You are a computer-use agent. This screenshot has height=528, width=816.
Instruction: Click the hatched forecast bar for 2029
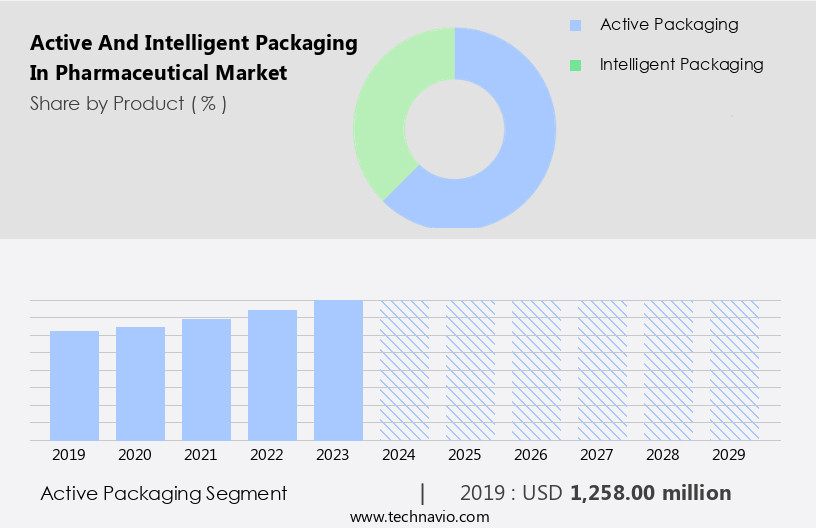pyautogui.click(x=735, y=370)
